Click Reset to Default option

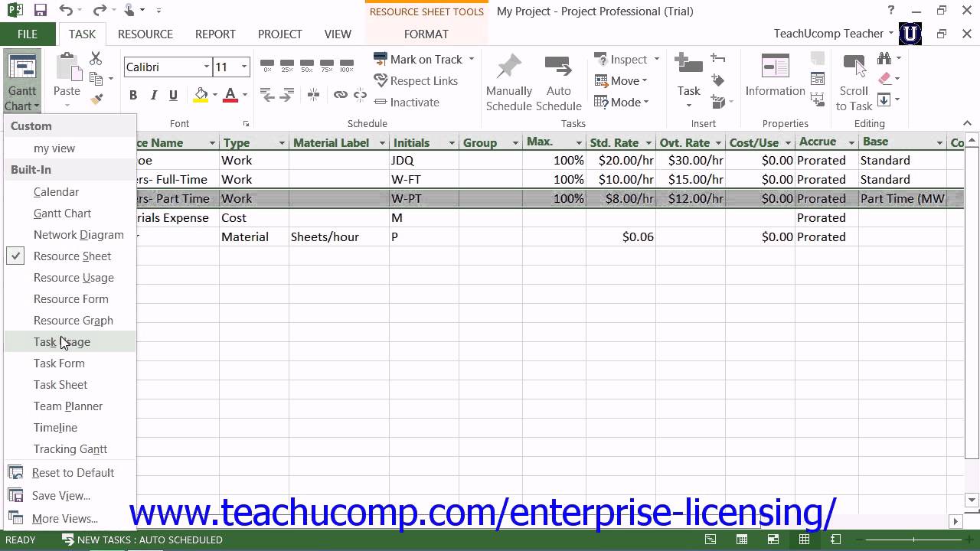pyautogui.click(x=70, y=473)
